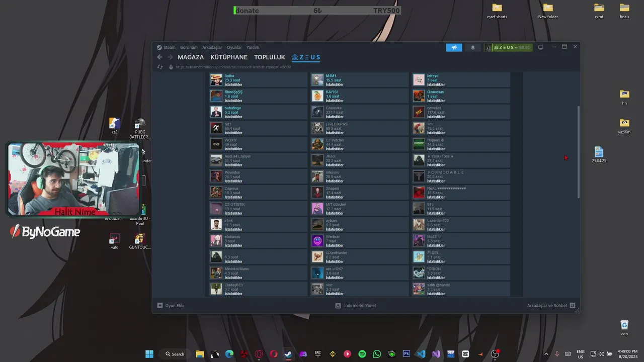Go to the TOPLULUK tab
The image size is (644, 362).
click(270, 57)
